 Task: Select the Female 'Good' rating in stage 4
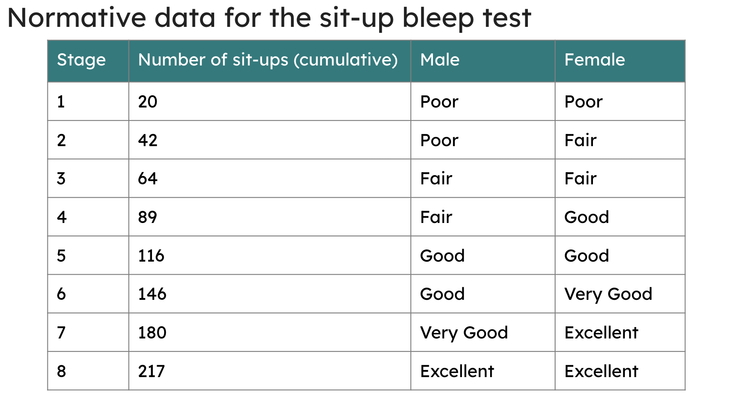tap(586, 217)
